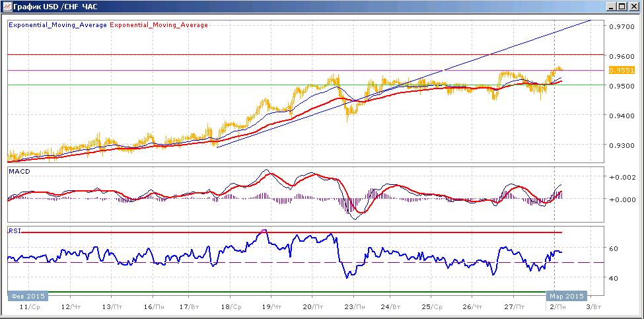Click the orange 0.9551 current price label
Viewport: 644px width, 319px height.
click(x=622, y=70)
